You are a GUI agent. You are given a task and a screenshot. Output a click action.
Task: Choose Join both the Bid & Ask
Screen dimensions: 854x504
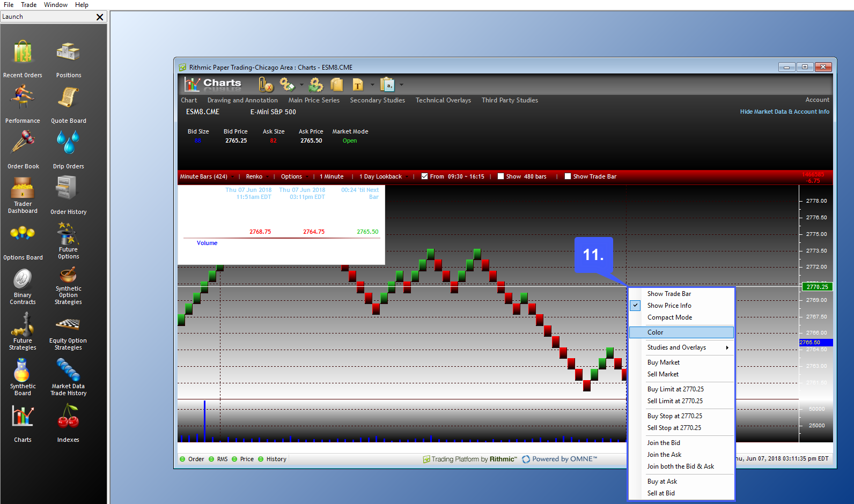point(681,466)
